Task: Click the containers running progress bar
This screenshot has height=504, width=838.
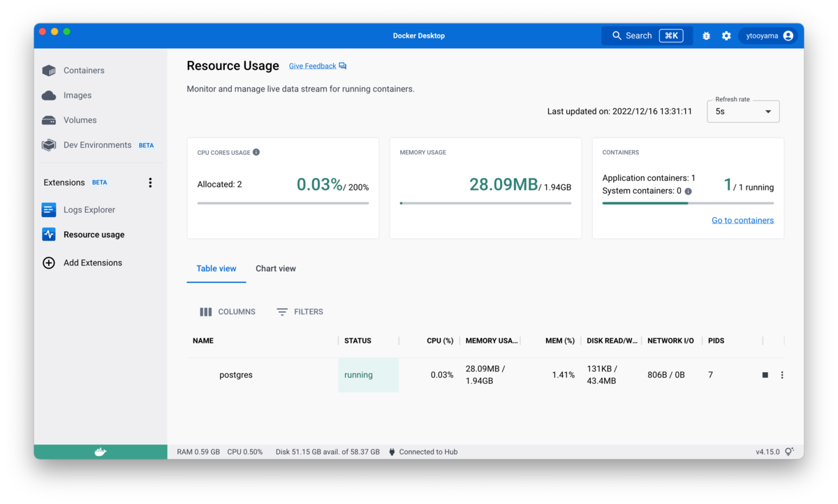Action: pyautogui.click(x=688, y=203)
